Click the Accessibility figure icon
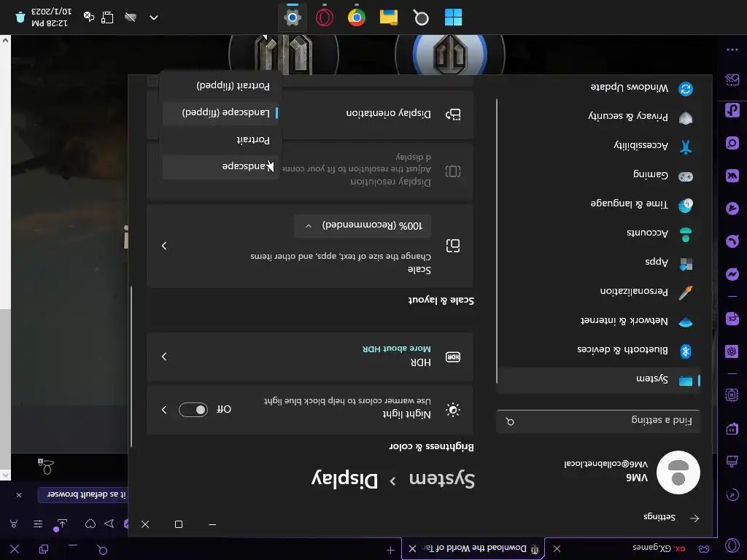 [x=686, y=146]
